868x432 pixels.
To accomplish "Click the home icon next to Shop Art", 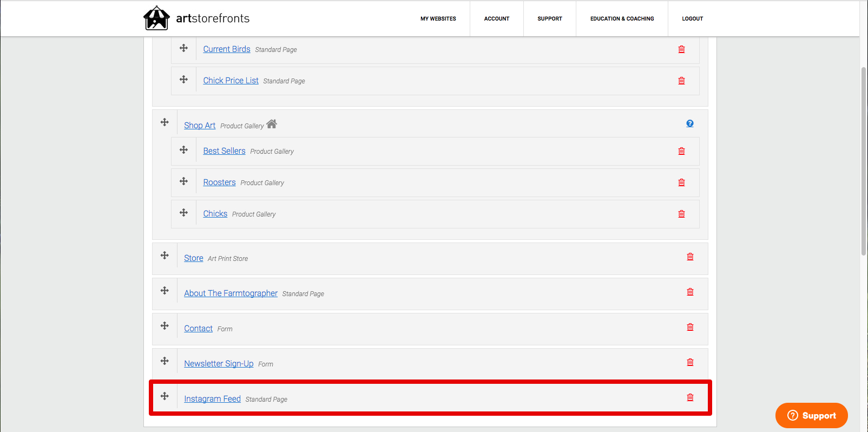I will [272, 124].
